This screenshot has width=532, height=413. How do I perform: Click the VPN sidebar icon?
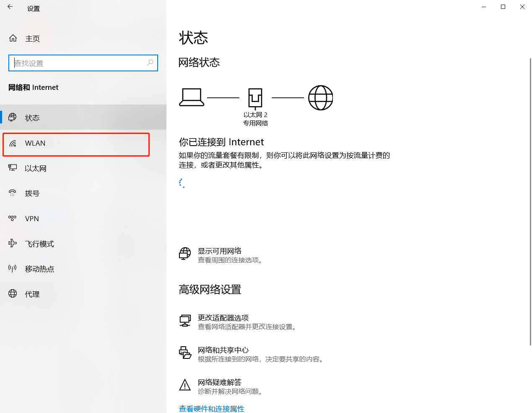(13, 218)
